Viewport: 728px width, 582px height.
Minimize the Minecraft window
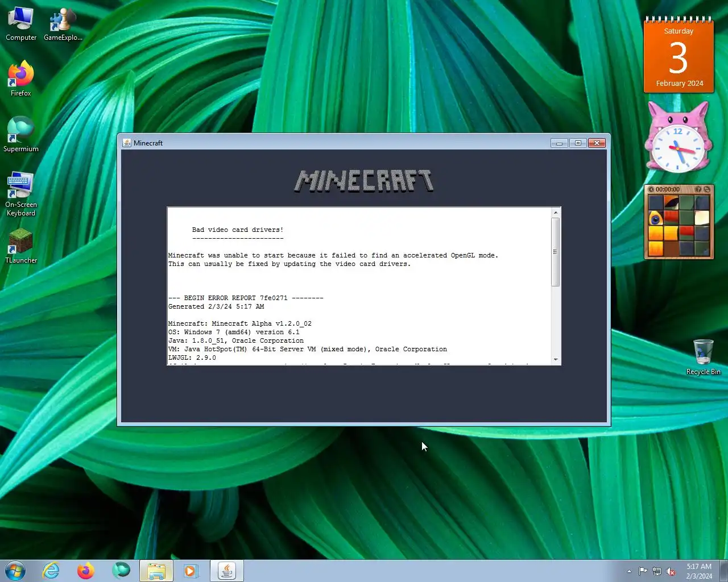(559, 143)
